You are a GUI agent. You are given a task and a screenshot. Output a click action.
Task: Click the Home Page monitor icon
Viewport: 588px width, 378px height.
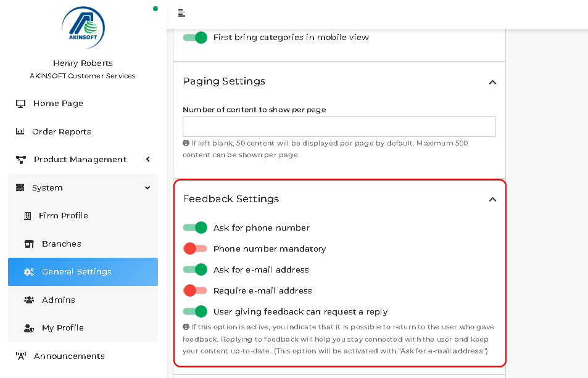[x=20, y=104]
